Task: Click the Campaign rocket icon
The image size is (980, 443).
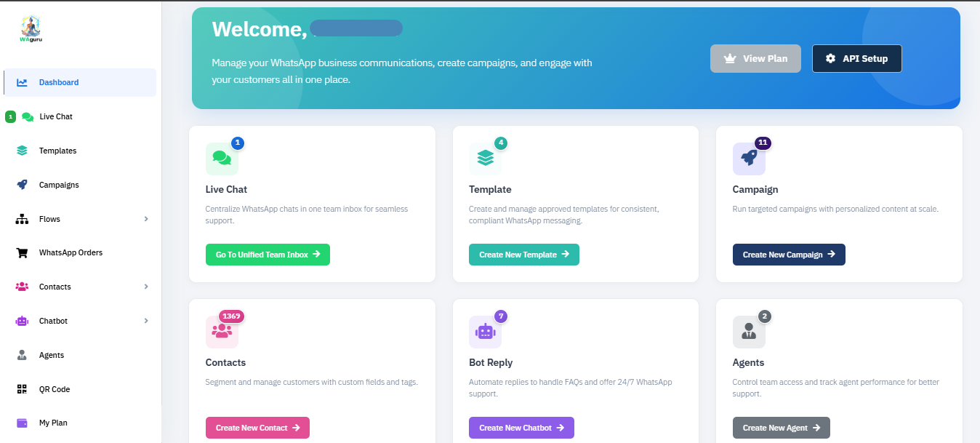Action: (x=749, y=157)
